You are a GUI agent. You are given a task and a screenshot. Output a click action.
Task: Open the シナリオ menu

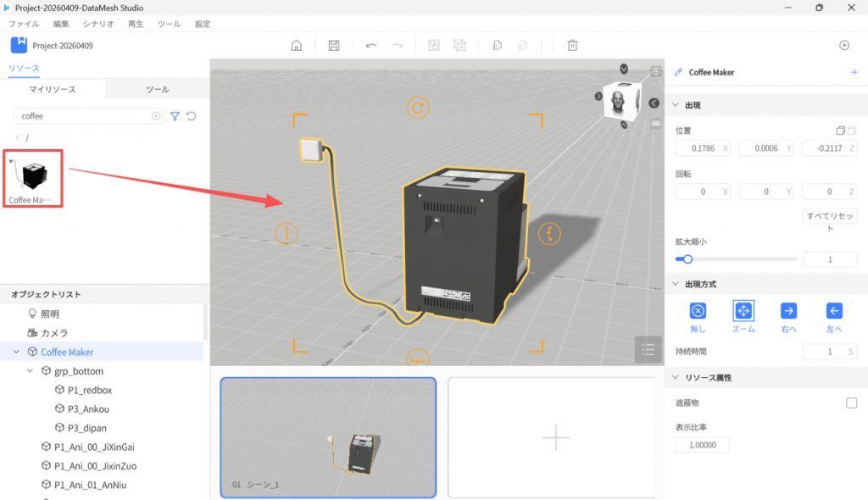pos(98,25)
